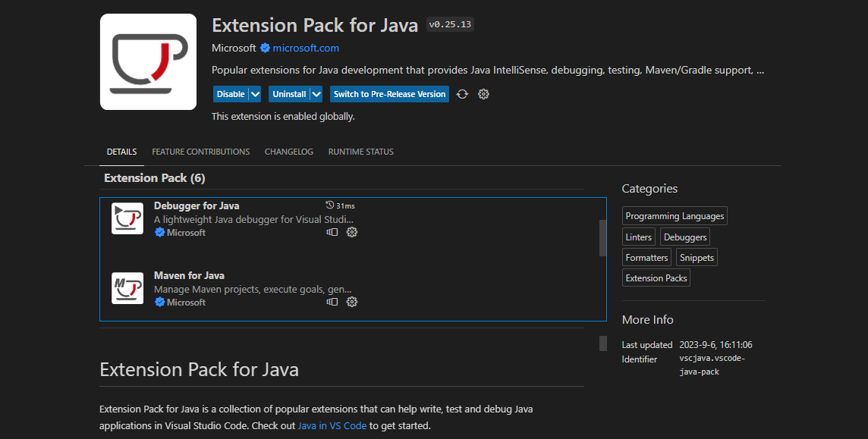The height and width of the screenshot is (439, 868).
Task: Click the Maven for Java extension icon
Action: tap(127, 288)
